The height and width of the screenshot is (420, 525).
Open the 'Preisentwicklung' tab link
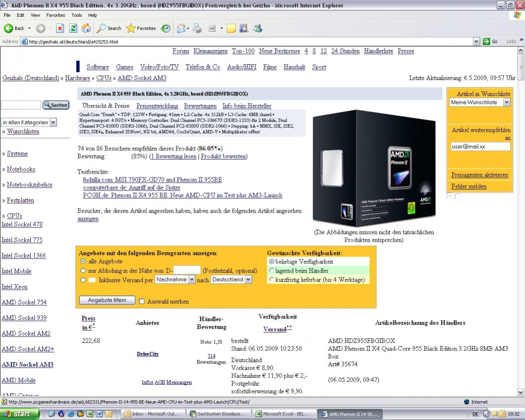[157, 106]
